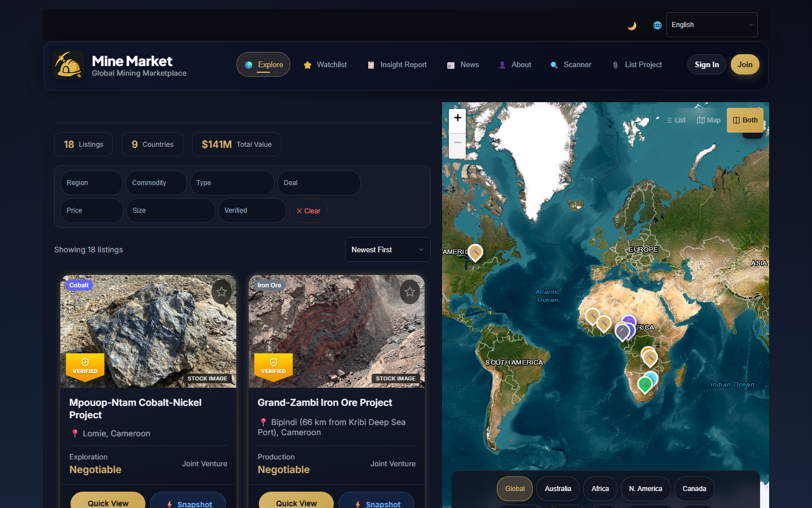Switch the map panel to Map view

coord(708,120)
